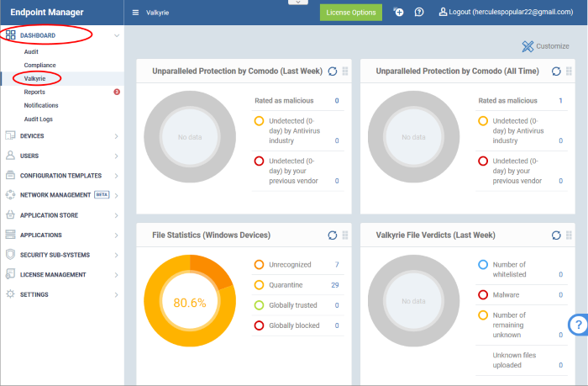Click the green License Options button
This screenshot has height=386, width=588.
click(351, 13)
